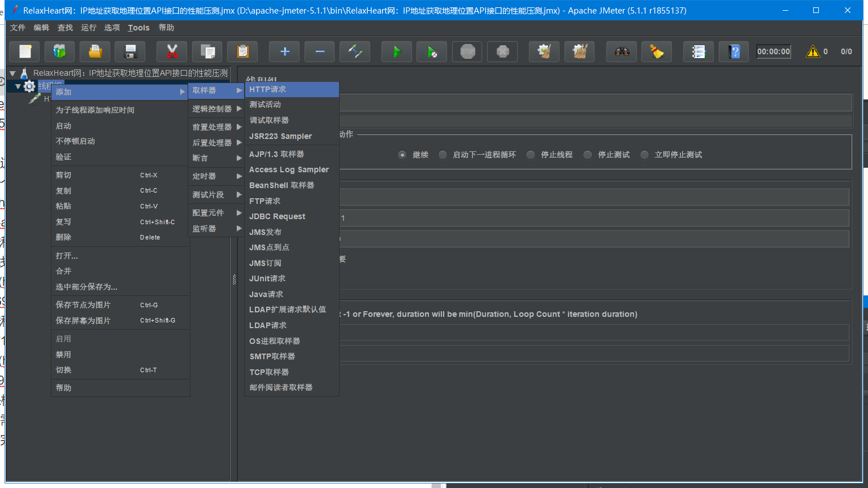
Task: Expand the 测试片段 submenu
Action: point(216,195)
